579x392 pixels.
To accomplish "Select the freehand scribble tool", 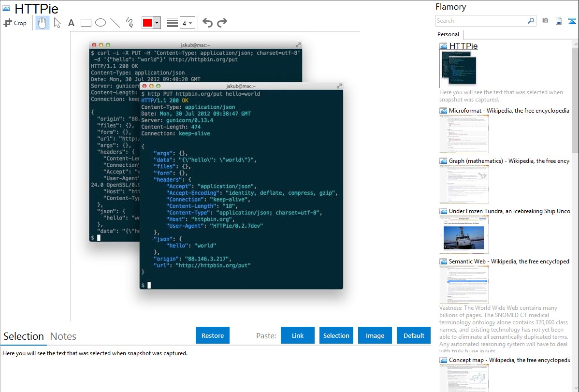I will (130, 23).
